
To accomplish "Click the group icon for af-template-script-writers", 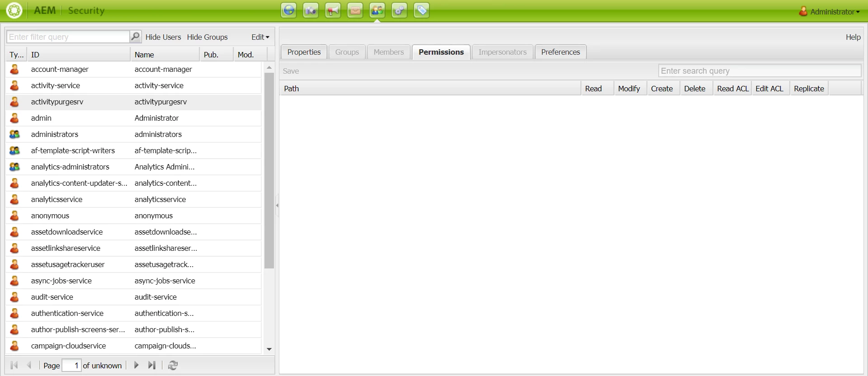I will tap(14, 150).
